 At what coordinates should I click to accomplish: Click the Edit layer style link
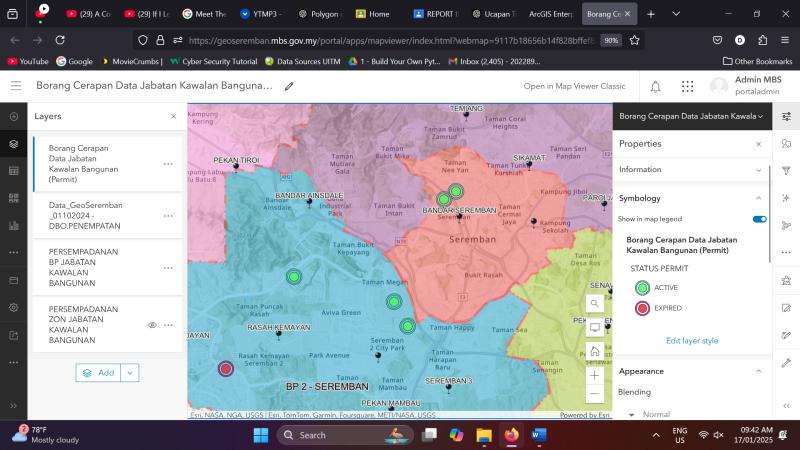692,341
